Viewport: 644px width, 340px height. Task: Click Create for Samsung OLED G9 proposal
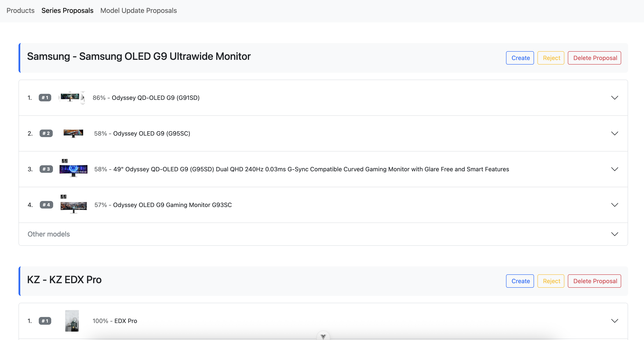(520, 58)
